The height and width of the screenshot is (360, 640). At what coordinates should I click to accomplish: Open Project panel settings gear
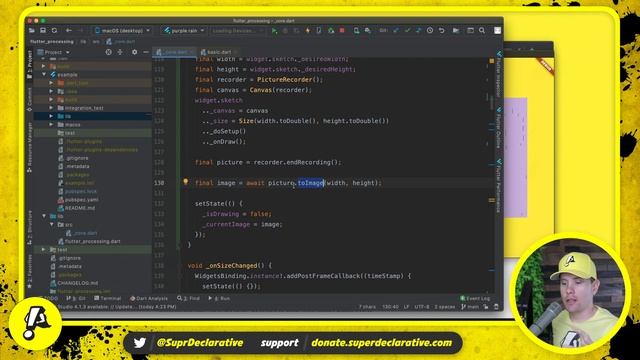(x=134, y=52)
